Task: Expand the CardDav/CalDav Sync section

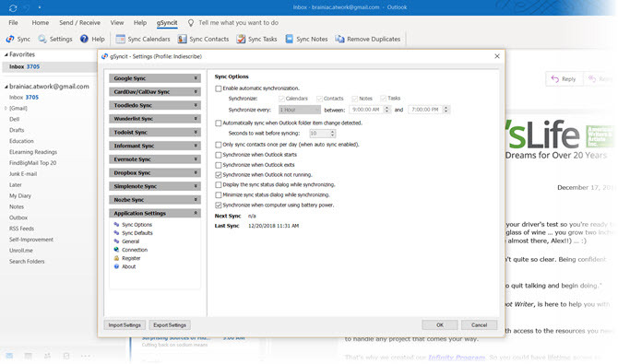Action: tap(155, 92)
